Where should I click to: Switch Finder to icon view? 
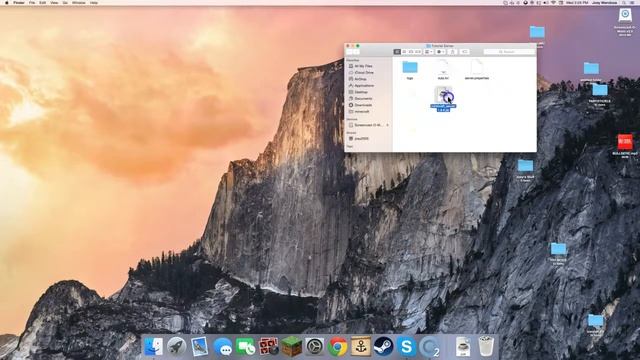(397, 52)
